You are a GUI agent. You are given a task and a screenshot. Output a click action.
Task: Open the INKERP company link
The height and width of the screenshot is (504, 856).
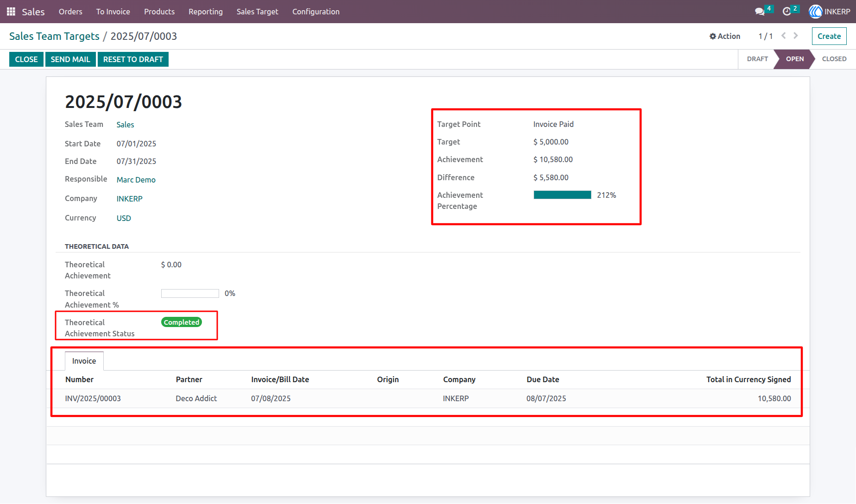tap(129, 199)
